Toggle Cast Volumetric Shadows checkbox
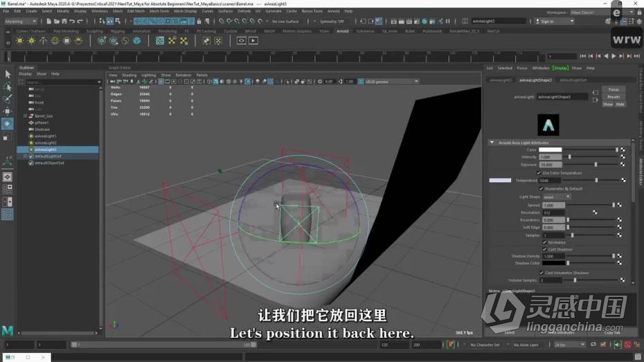Viewport: 644px width, 362px height. pos(542,273)
